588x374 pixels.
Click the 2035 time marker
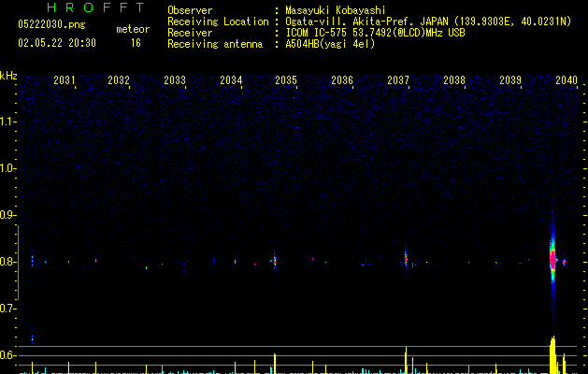click(x=286, y=80)
